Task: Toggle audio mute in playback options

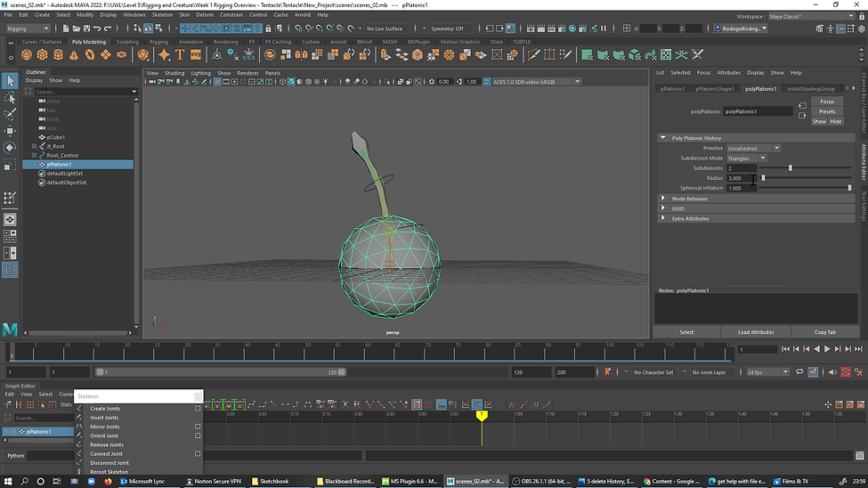Action: [x=832, y=372]
